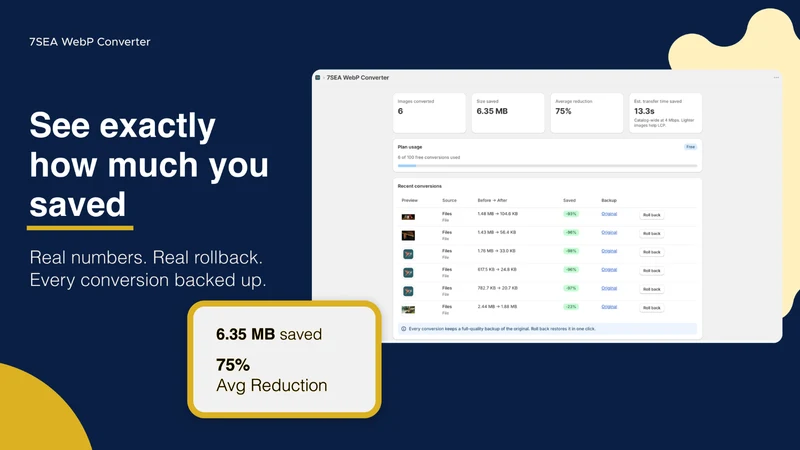
Task: Click '6 of 100 free conversions used' text
Action: (x=429, y=158)
